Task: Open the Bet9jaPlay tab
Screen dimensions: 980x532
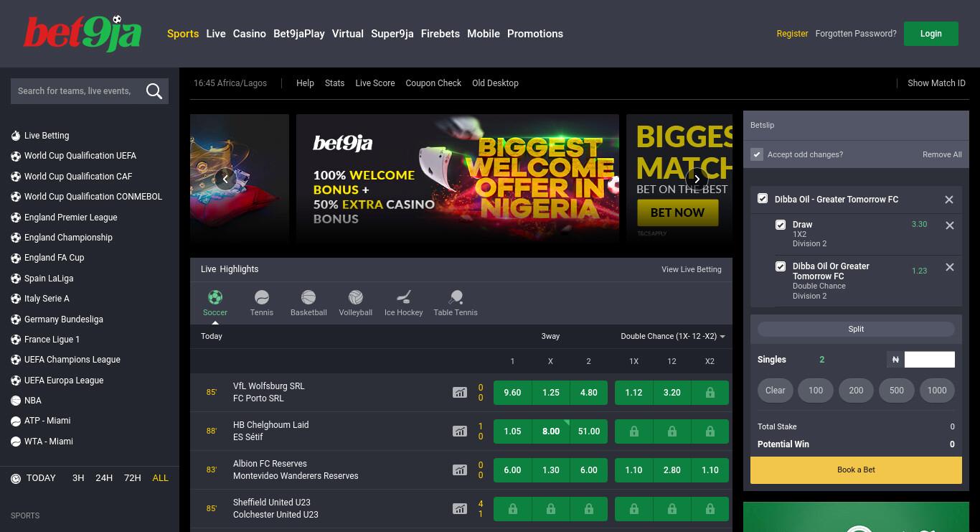Action: point(299,34)
